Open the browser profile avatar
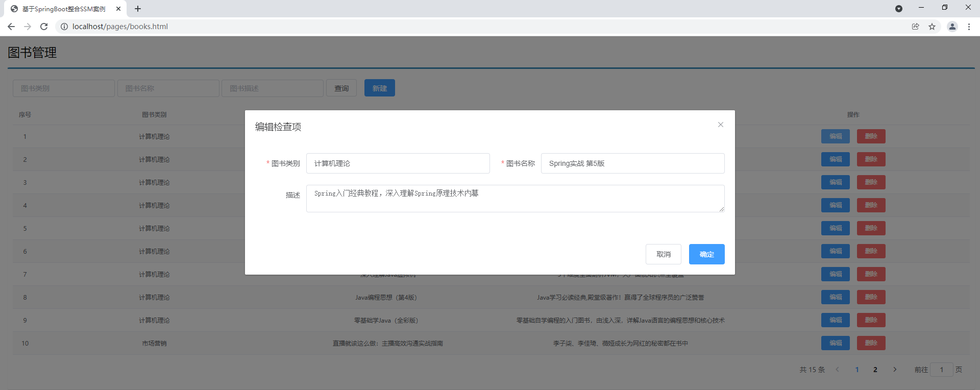Screen dimensions: 980x390 [x=952, y=27]
